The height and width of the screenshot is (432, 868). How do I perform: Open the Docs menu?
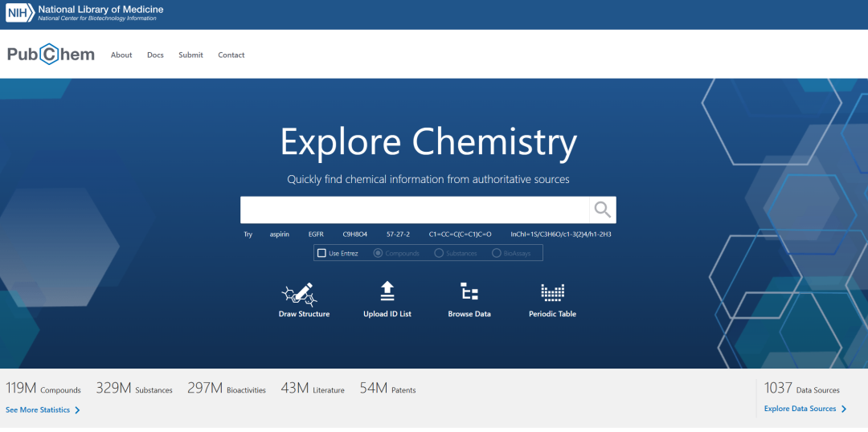point(156,55)
